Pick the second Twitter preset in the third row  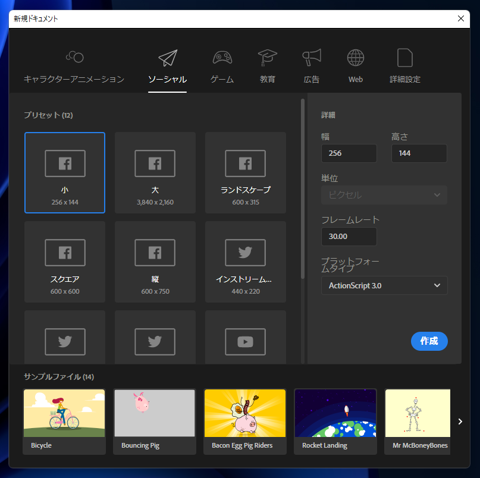[x=155, y=337]
